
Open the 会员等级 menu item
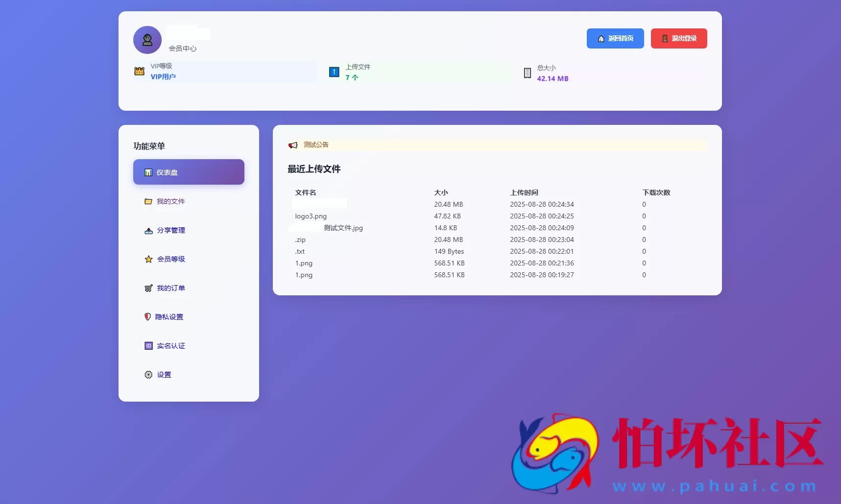pyautogui.click(x=170, y=259)
